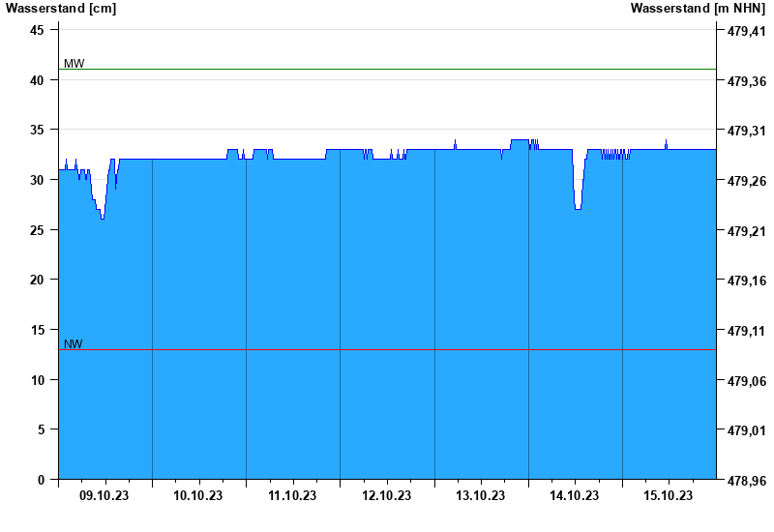The height and width of the screenshot is (532, 774).
Task: Click the 25 value on left axis
Action: [x=37, y=230]
